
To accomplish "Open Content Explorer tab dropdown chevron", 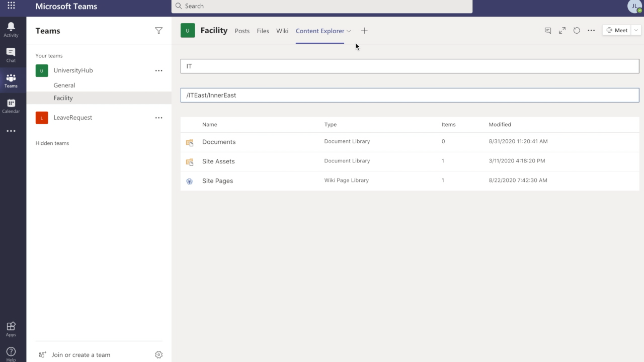I will coord(349,31).
